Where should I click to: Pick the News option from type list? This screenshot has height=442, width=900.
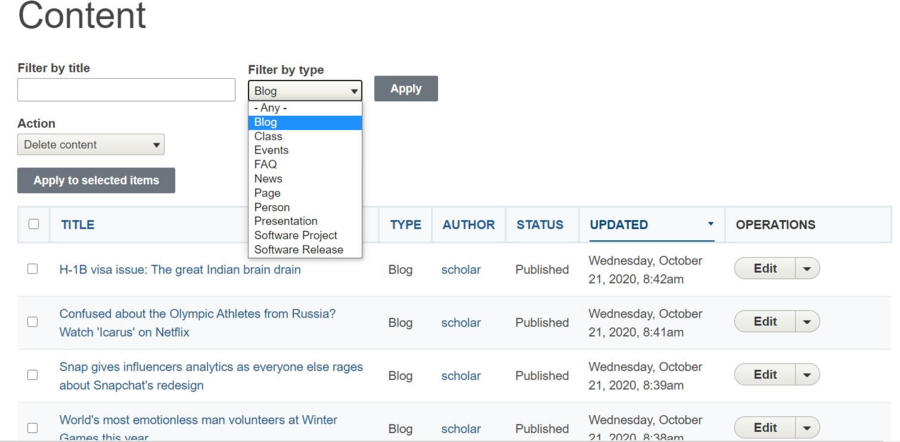pos(268,179)
